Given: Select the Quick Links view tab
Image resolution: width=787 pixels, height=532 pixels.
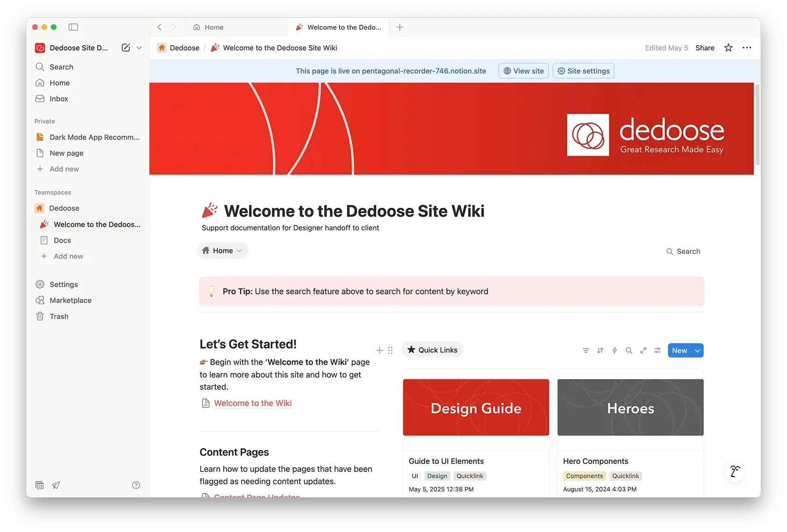Looking at the screenshot, I should point(432,350).
